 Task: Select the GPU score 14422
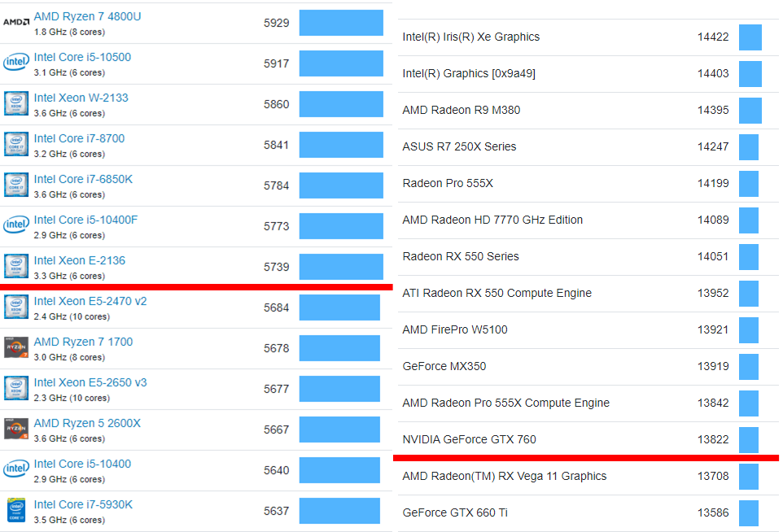click(713, 37)
